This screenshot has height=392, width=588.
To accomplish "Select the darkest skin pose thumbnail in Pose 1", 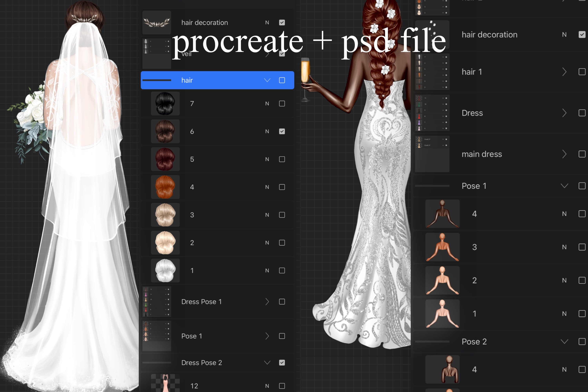I will [x=443, y=214].
